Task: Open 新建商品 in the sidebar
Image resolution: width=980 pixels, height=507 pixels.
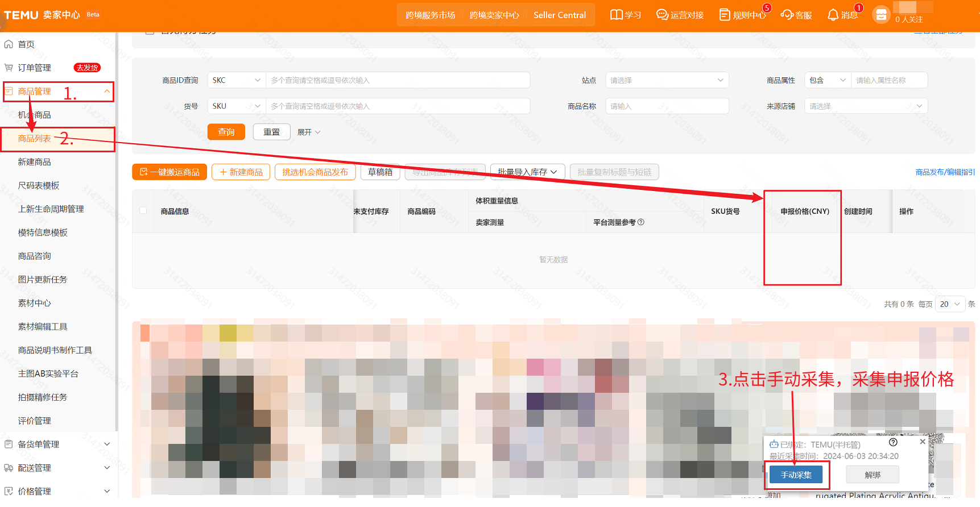Action: [34, 162]
